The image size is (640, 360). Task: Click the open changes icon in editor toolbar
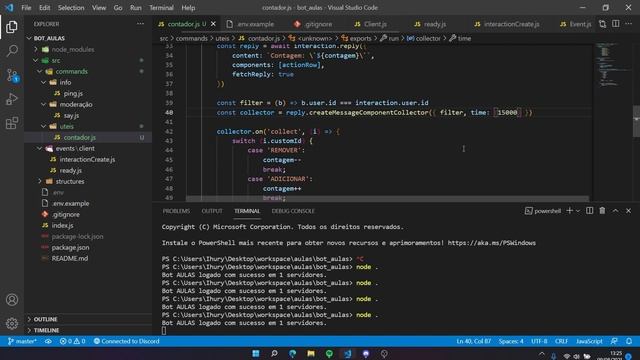(x=602, y=24)
